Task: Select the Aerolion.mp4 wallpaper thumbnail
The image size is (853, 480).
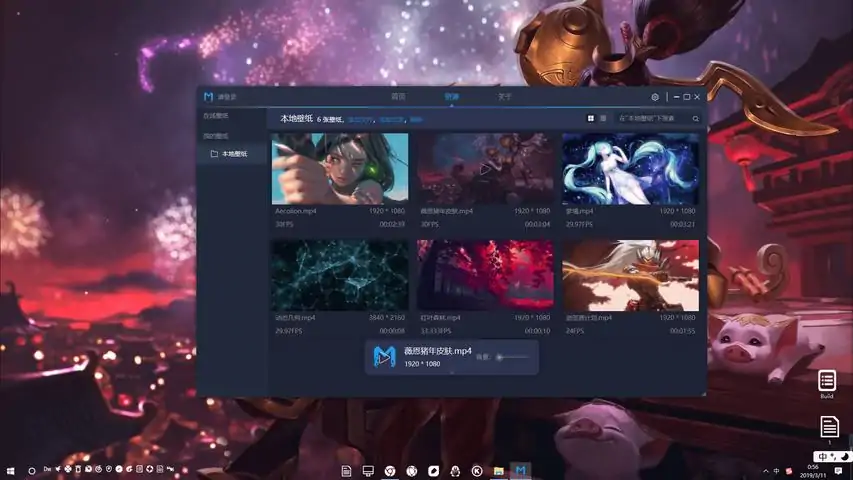Action: (340, 169)
